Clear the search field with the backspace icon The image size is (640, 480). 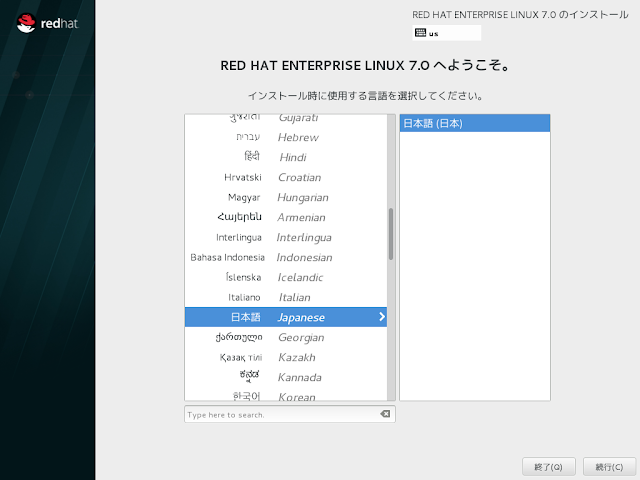[385, 414]
